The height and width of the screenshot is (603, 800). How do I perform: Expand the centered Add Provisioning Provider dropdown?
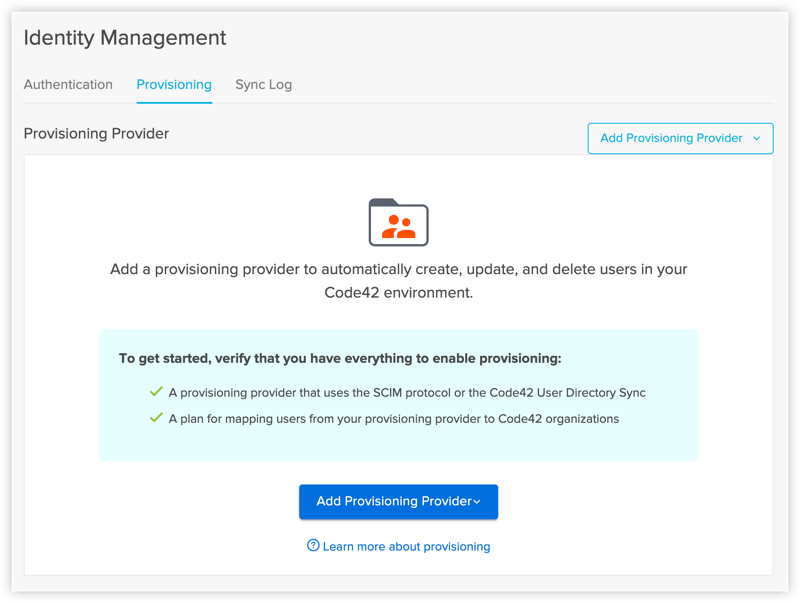click(x=398, y=501)
